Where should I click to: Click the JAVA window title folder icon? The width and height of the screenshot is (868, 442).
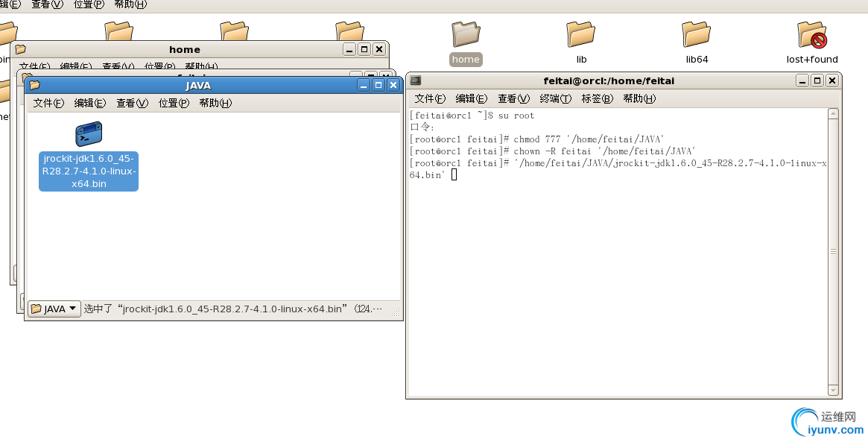coord(34,85)
